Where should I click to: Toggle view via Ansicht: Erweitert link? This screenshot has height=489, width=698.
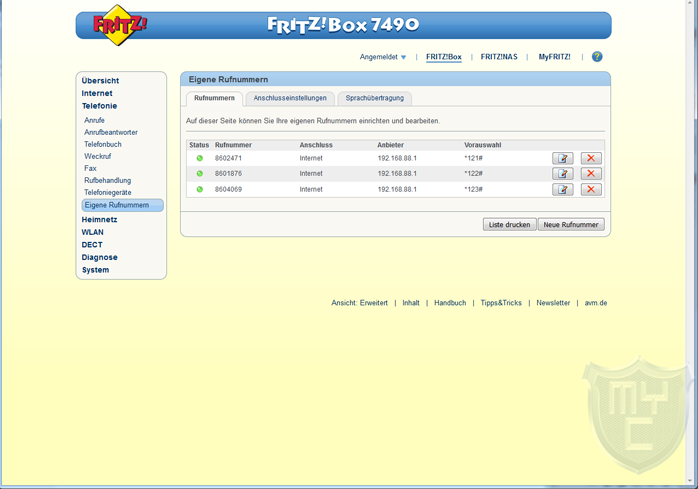(x=359, y=303)
